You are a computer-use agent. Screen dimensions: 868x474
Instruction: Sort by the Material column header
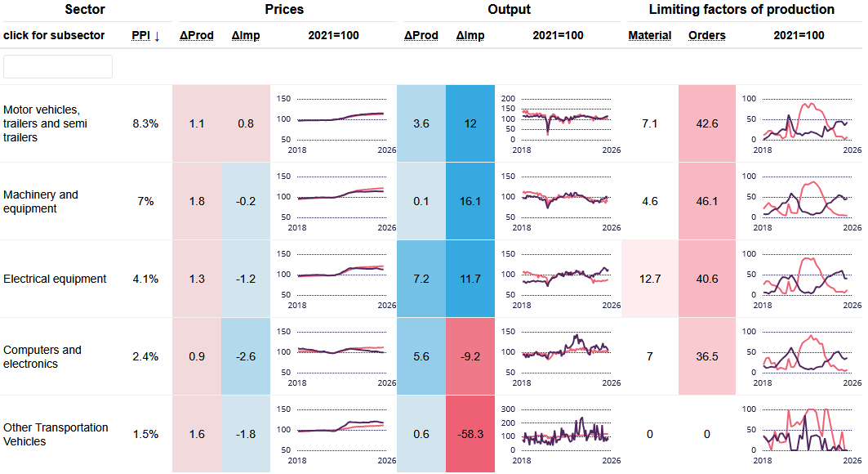(650, 36)
